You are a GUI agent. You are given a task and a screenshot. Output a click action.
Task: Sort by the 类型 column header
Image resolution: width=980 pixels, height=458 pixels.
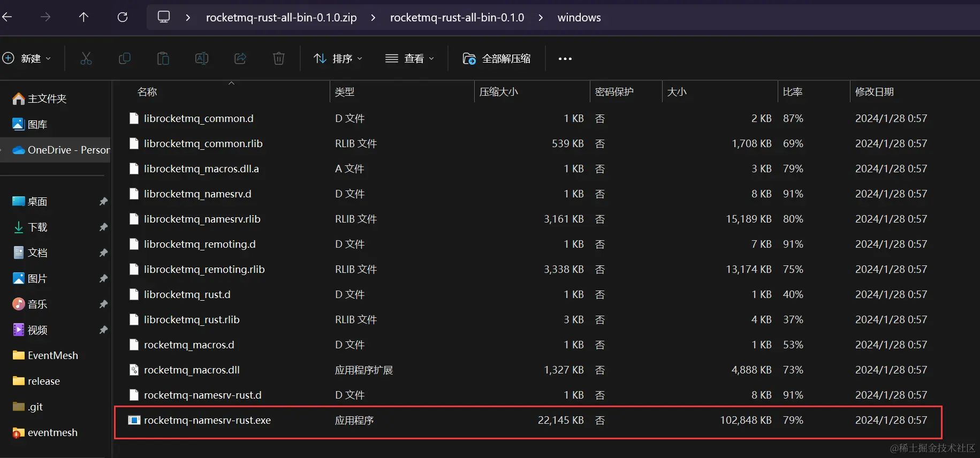(x=345, y=91)
